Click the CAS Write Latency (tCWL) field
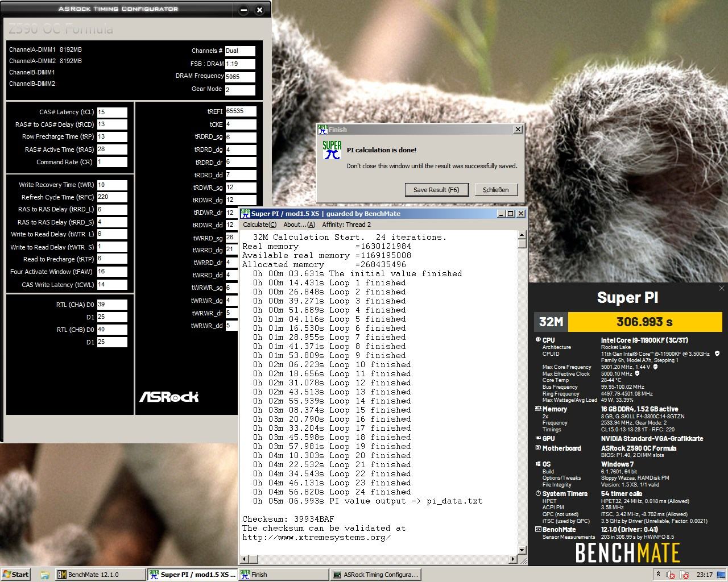Viewport: 728px width, 582px height. 112,285
